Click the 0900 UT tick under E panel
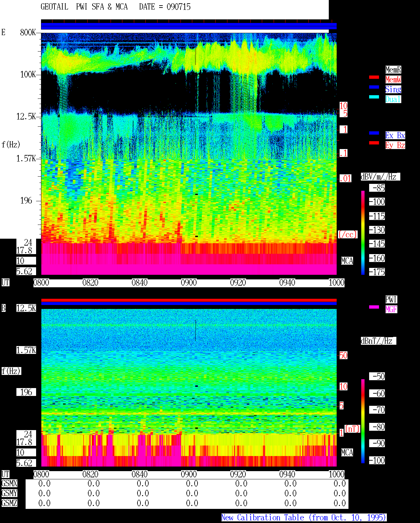 click(189, 282)
